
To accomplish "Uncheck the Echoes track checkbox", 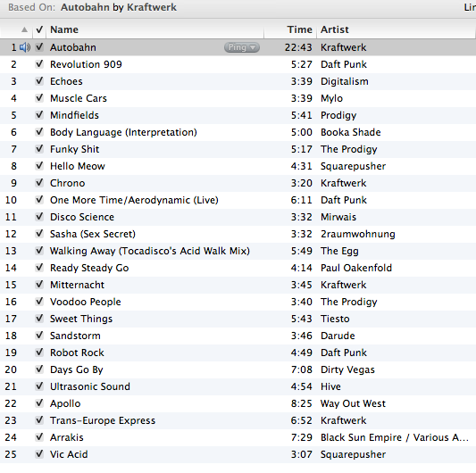I will coord(39,81).
